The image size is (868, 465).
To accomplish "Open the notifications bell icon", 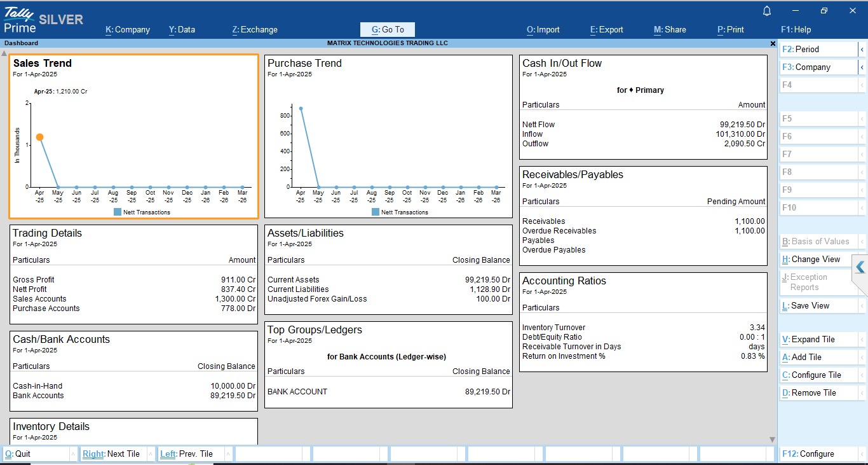I will coord(767,11).
